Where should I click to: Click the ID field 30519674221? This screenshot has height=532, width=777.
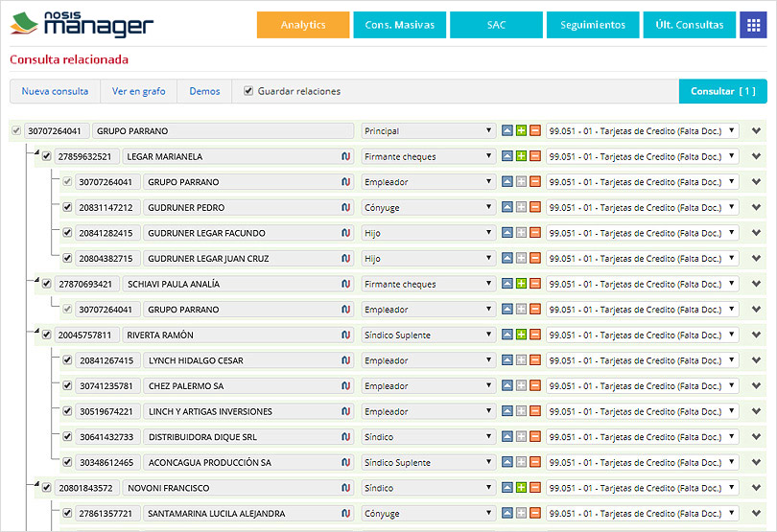107,411
